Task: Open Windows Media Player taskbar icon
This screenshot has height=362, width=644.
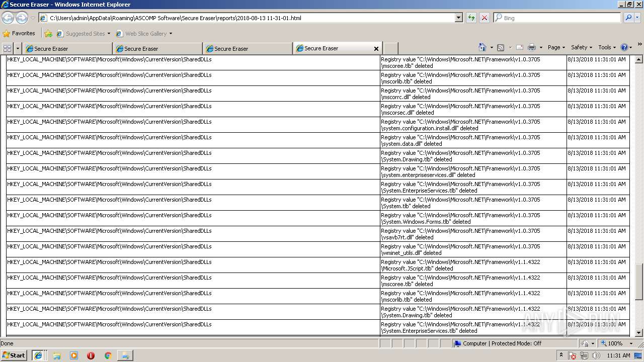Action: coord(74,355)
